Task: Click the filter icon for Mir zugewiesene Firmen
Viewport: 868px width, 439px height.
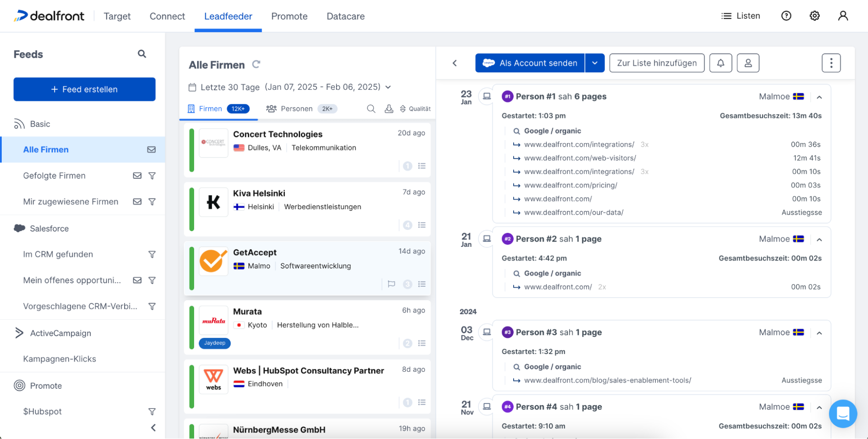Action: click(x=152, y=202)
